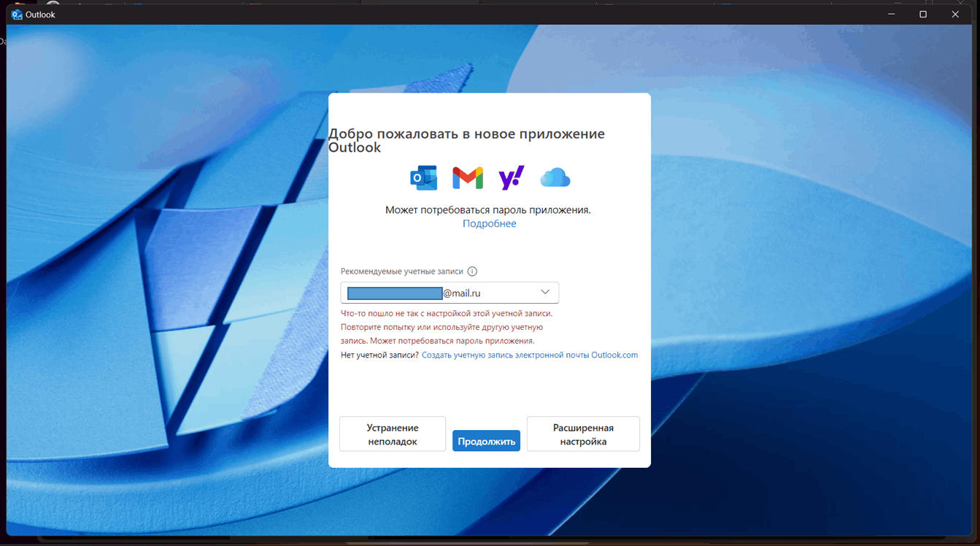The height and width of the screenshot is (546, 980).
Task: Click Устранение неполадок button
Action: click(x=393, y=434)
